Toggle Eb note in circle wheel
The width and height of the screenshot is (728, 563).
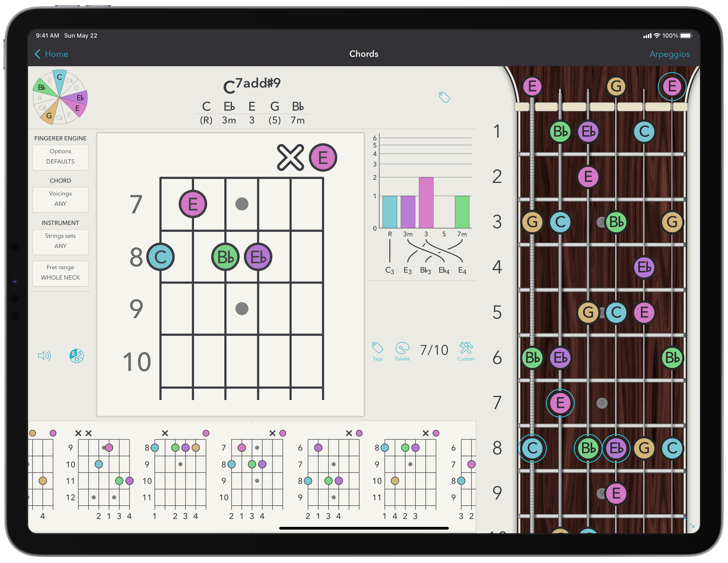[80, 97]
